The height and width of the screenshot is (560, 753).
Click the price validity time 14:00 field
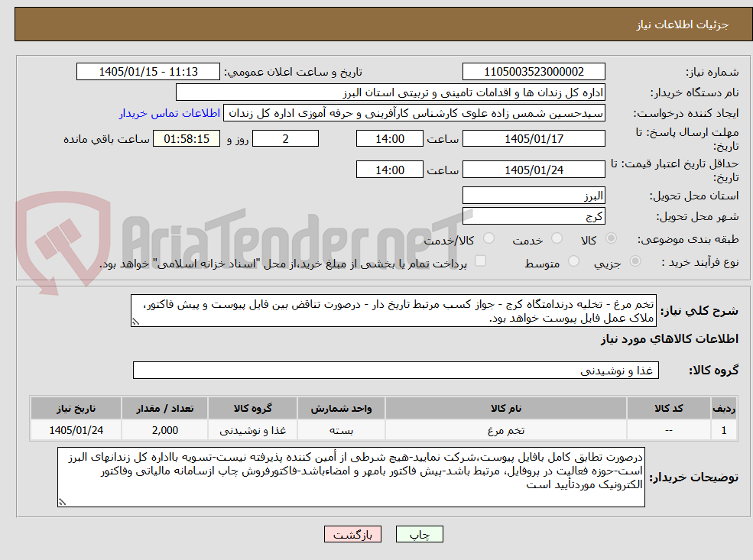pos(389,170)
